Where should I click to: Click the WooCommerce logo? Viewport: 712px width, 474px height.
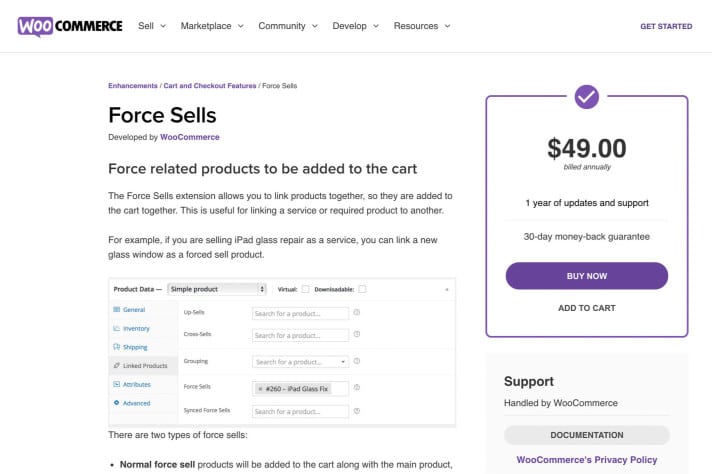[x=70, y=26]
